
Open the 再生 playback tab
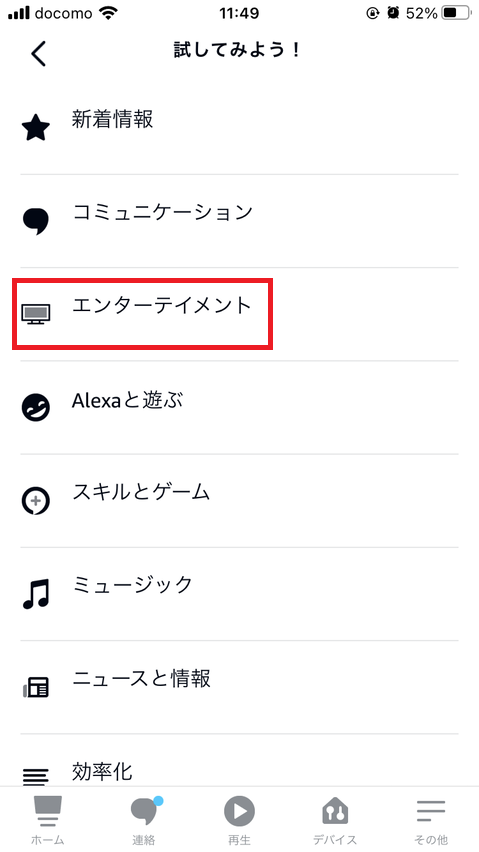(x=240, y=819)
